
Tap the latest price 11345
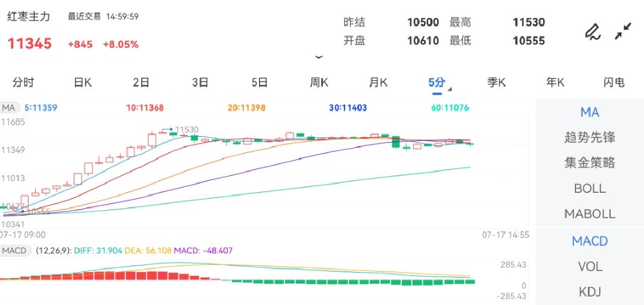pyautogui.click(x=30, y=44)
